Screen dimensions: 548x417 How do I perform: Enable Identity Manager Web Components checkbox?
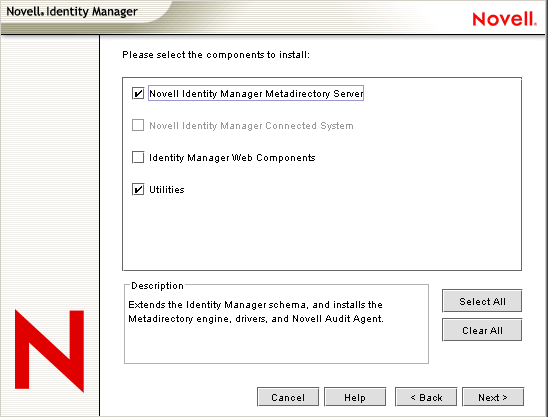pos(138,157)
